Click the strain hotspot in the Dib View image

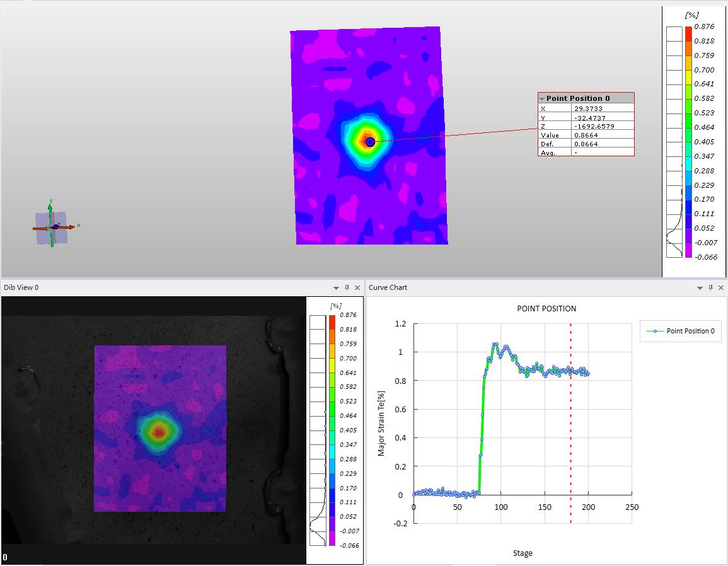[x=159, y=432]
